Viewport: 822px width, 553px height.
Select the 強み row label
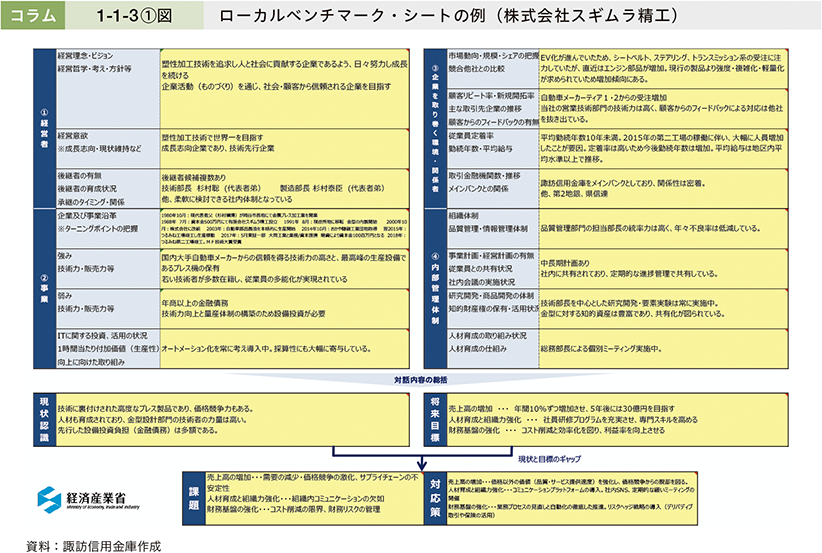(64, 255)
